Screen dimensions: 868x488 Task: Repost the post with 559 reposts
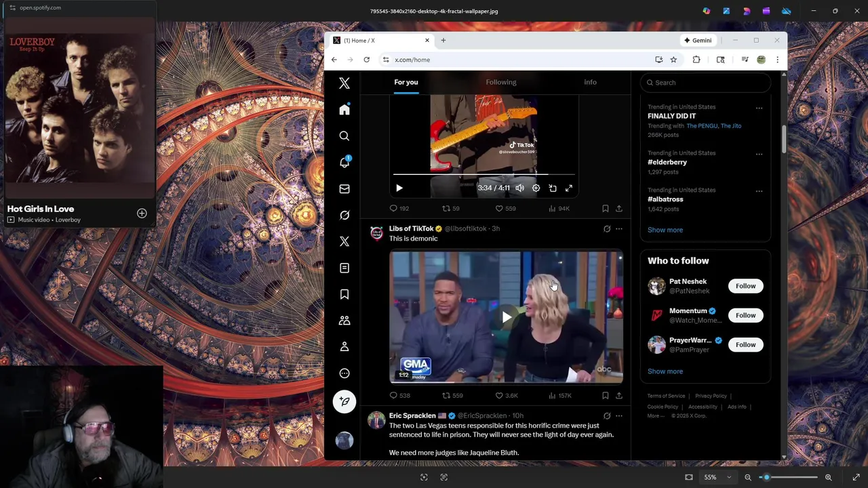[x=452, y=395]
